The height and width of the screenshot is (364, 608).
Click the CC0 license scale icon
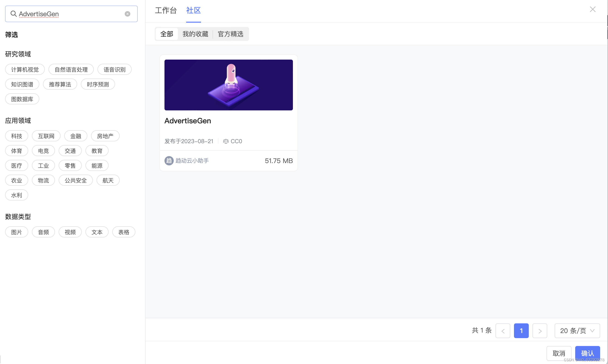click(x=226, y=141)
